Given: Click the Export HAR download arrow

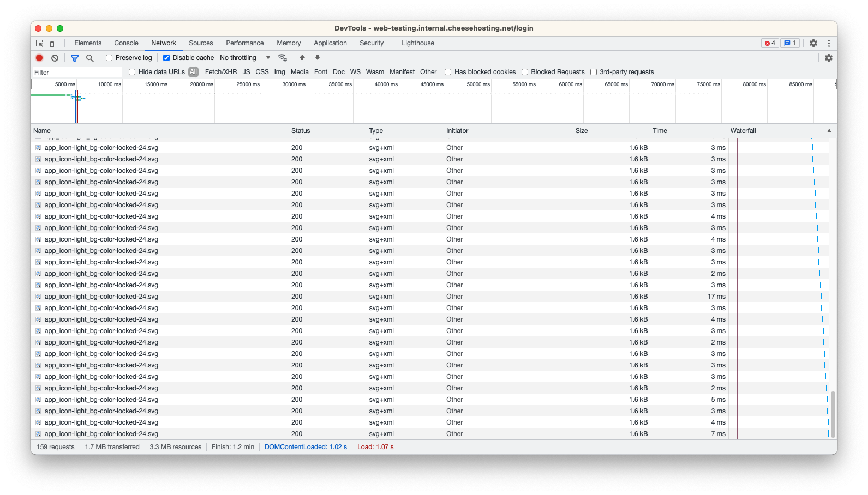Looking at the screenshot, I should pos(318,58).
